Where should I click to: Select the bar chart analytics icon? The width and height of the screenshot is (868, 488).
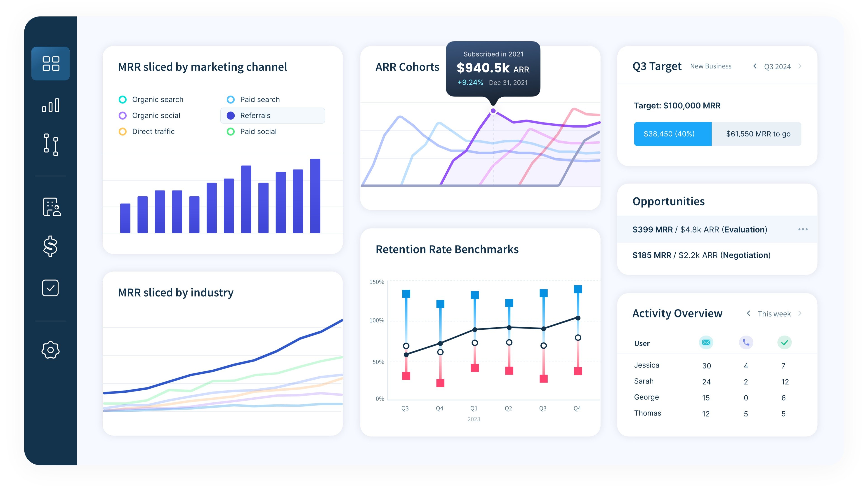(x=51, y=105)
